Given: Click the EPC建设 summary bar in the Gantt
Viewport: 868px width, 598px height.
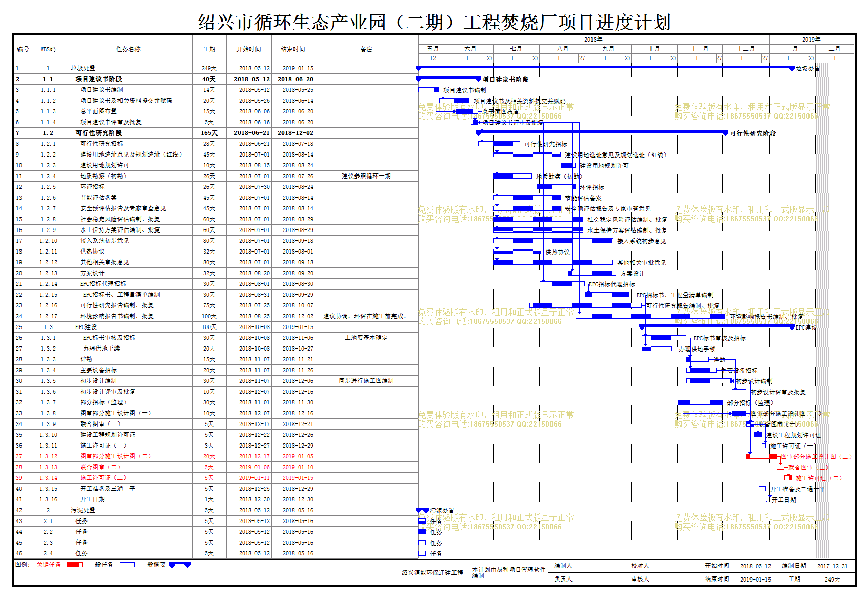Looking at the screenshot, I should coord(717,326).
